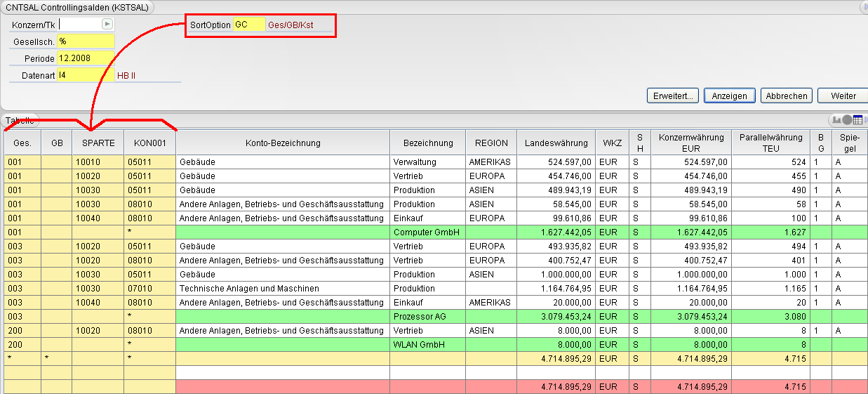Viewport: 868px width, 394px height.
Task: Click the Periode field showing 12.2008
Action: point(86,58)
